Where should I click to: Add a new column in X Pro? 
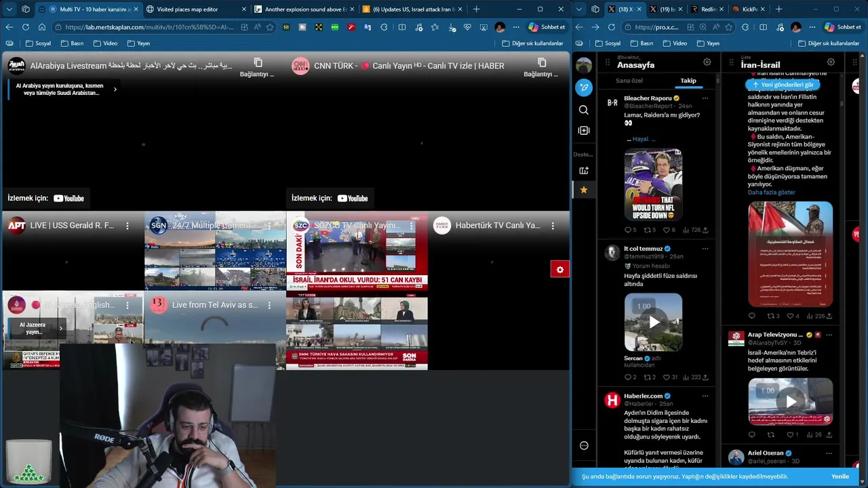tap(584, 130)
